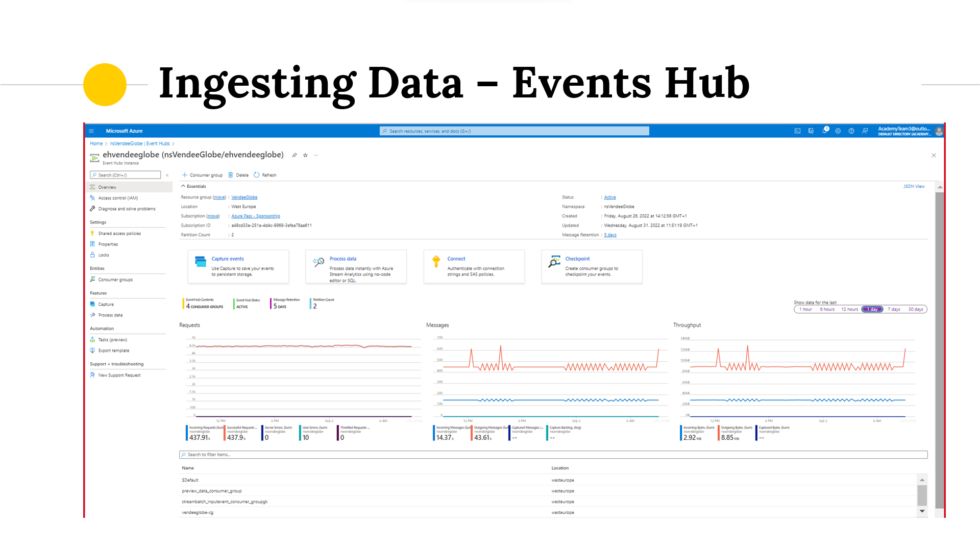Open Azure Pass - Sponsorship subscription link
This screenshot has width=980, height=551.
[x=256, y=216]
